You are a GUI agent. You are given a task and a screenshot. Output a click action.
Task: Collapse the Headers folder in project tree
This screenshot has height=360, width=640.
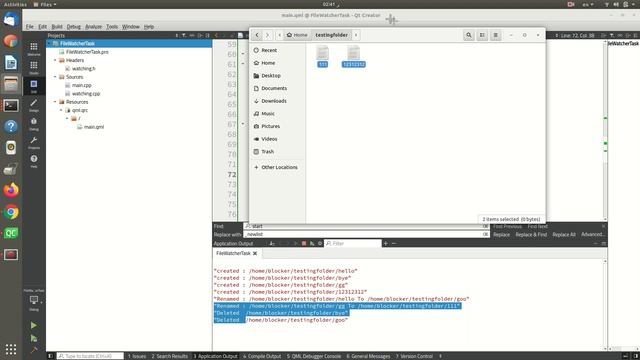pos(55,60)
